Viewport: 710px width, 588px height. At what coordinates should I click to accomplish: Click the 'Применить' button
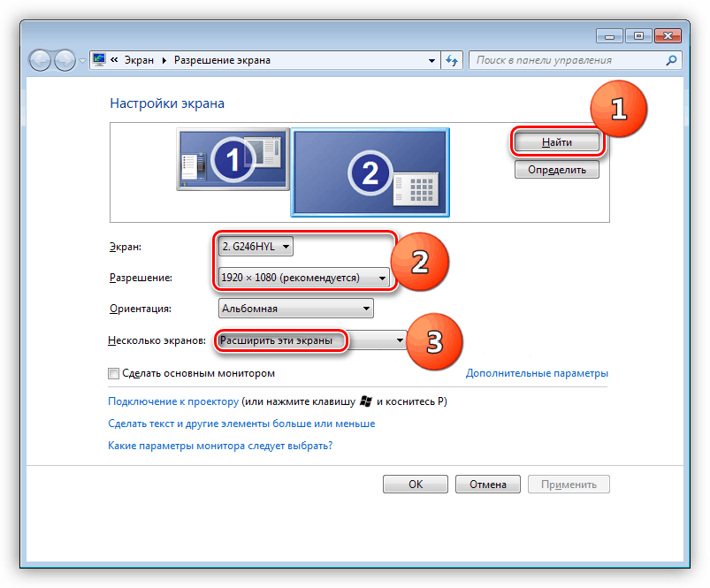[569, 485]
